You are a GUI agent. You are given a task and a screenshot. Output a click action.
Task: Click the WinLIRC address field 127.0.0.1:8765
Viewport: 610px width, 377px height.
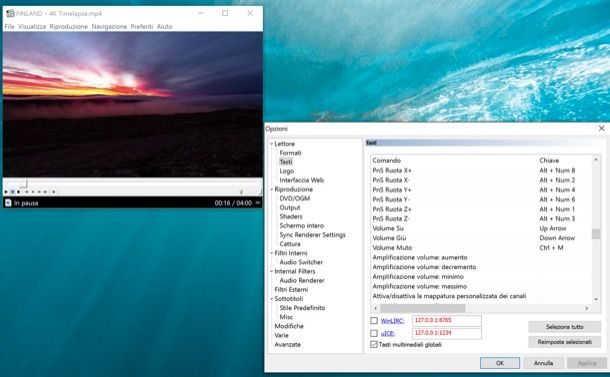tap(447, 321)
